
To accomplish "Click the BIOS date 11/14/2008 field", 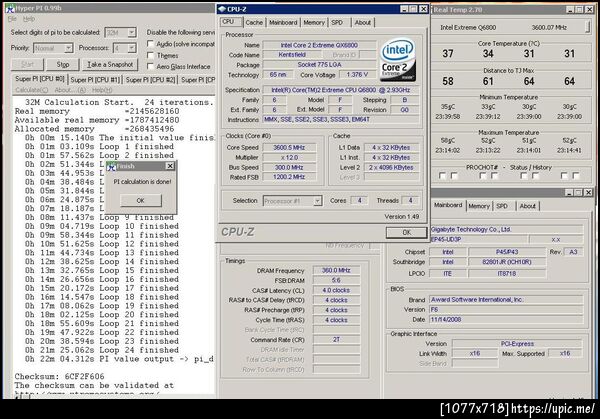I will coord(506,320).
